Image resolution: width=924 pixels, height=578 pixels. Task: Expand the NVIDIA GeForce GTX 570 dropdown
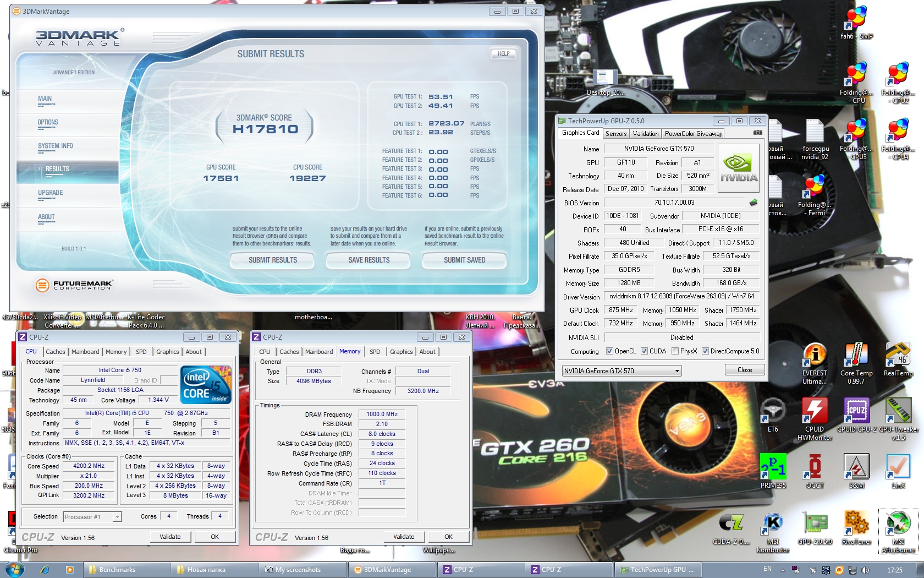677,371
